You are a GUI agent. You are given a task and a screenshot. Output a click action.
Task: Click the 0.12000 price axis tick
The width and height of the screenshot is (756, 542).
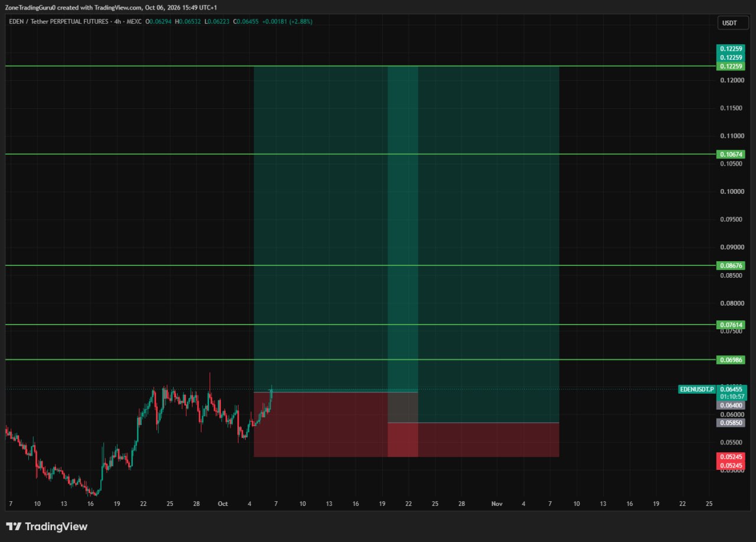[731, 80]
